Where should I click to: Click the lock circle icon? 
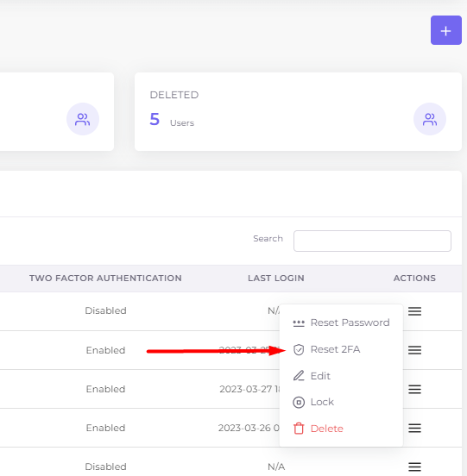click(x=299, y=402)
